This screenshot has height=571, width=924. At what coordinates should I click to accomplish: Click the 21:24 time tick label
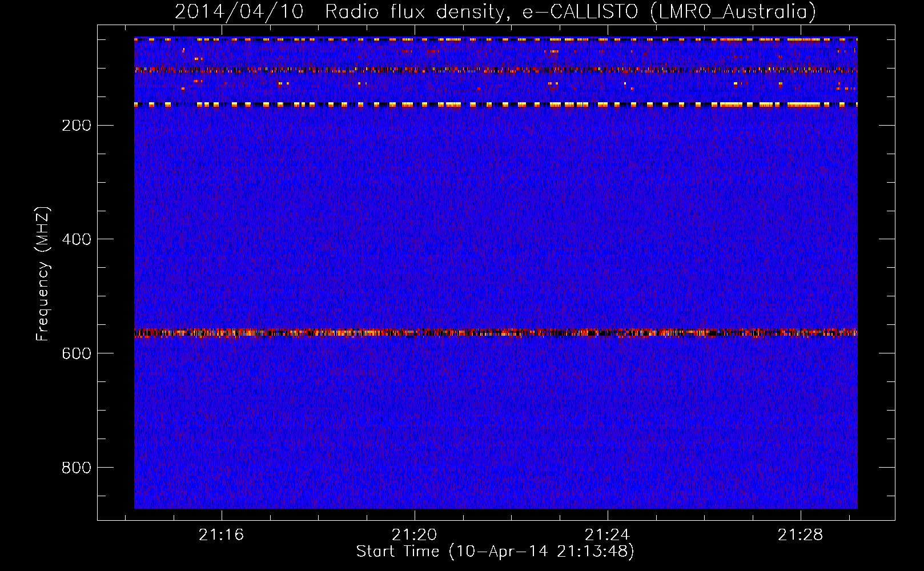pos(607,535)
